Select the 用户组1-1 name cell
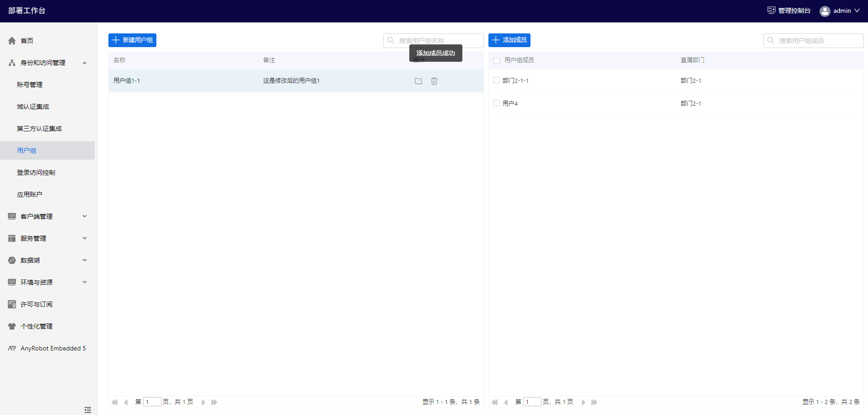The image size is (868, 415). coord(127,81)
